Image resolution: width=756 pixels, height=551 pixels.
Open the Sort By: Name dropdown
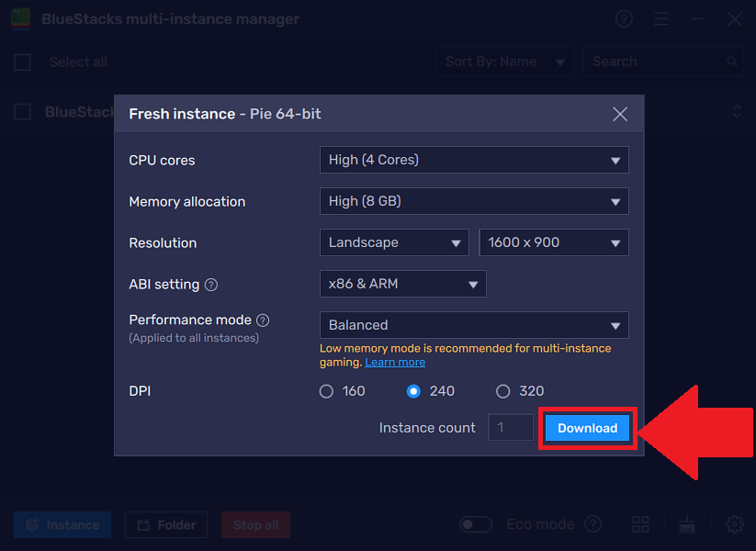[x=505, y=62]
